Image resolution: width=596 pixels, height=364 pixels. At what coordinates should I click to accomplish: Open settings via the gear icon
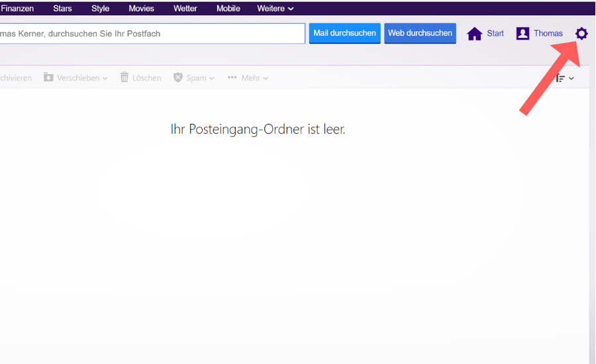point(581,33)
